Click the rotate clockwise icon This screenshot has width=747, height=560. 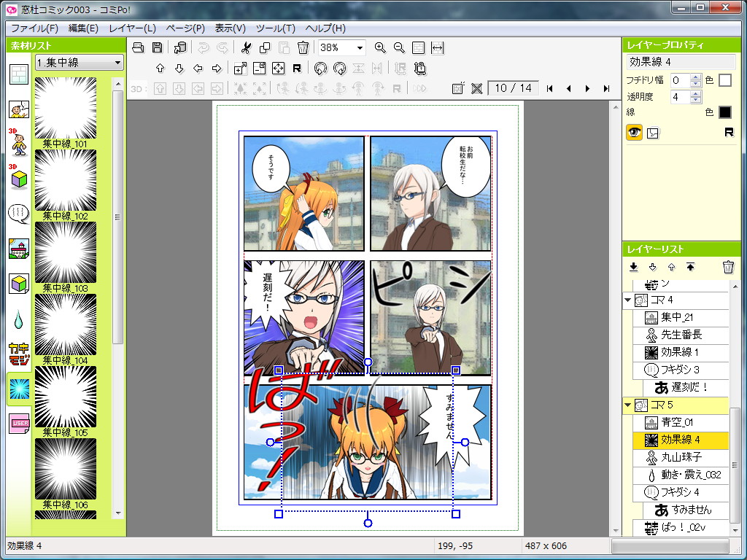[340, 68]
